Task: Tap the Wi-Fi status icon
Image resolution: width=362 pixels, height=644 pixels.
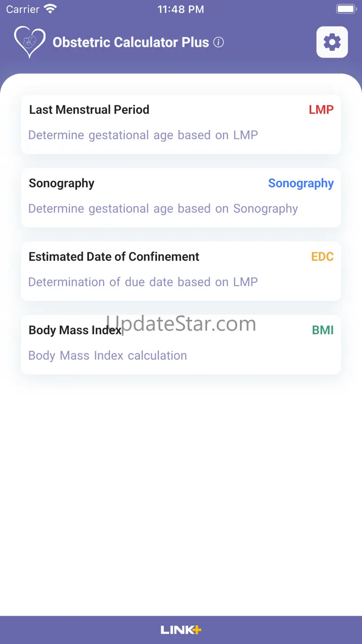Action: click(x=50, y=9)
